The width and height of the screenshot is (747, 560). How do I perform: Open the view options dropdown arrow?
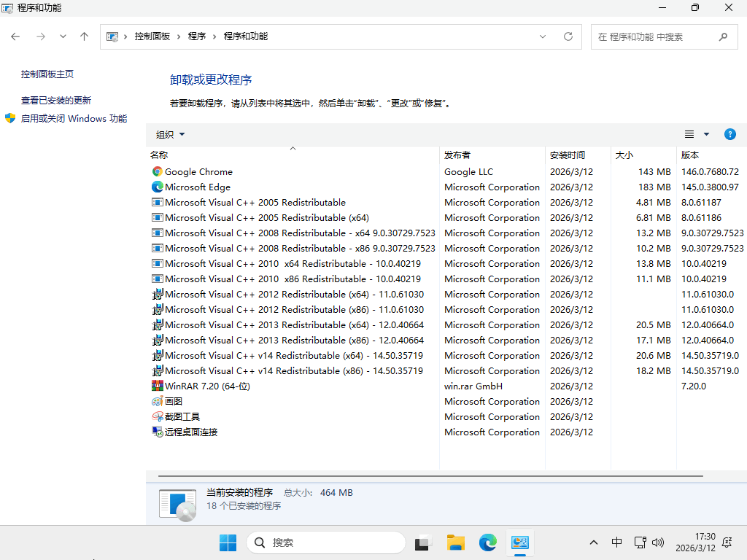(x=706, y=134)
